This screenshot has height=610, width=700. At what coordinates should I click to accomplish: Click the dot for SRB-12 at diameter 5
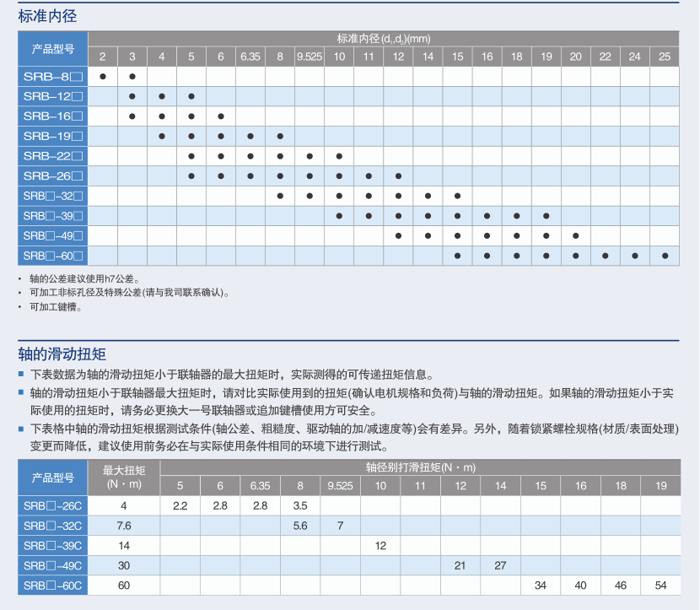click(191, 96)
